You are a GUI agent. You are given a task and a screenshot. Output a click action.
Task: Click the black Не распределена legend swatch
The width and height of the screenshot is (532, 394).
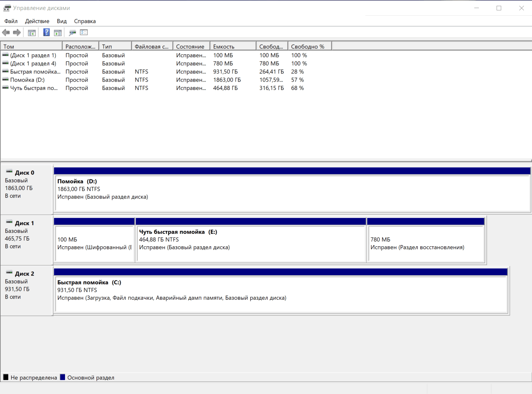[x=6, y=377]
